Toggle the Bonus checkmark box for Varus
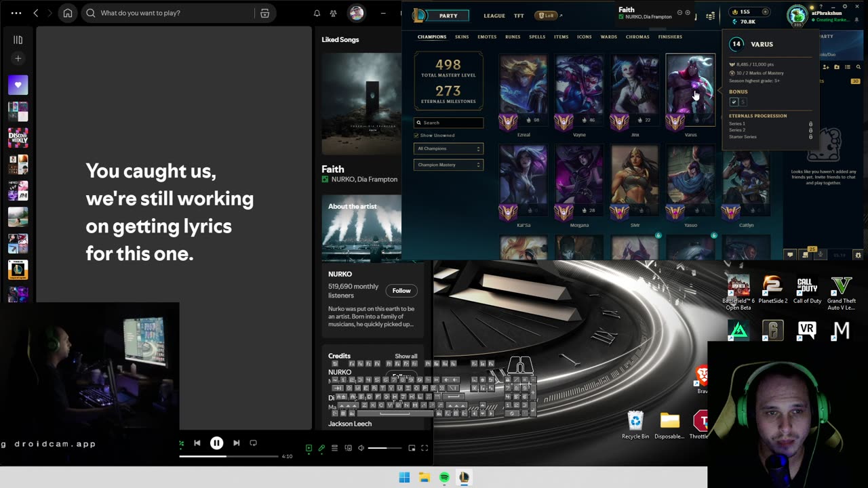868x488 pixels. pos(734,102)
